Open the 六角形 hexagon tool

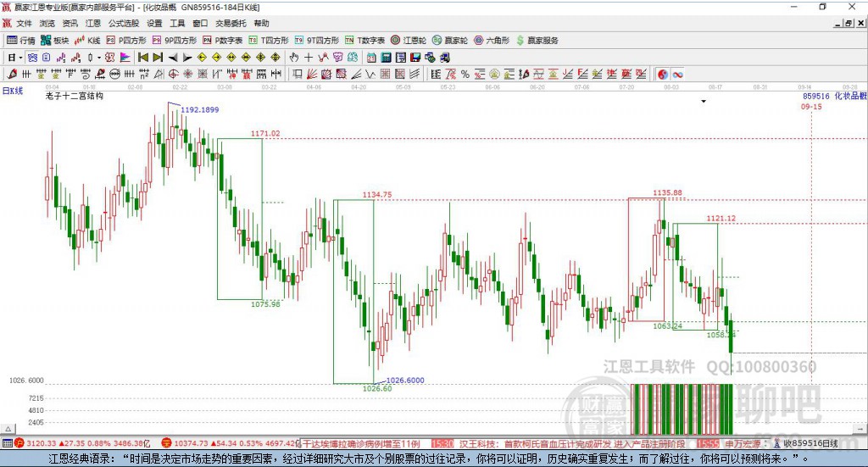pos(492,41)
